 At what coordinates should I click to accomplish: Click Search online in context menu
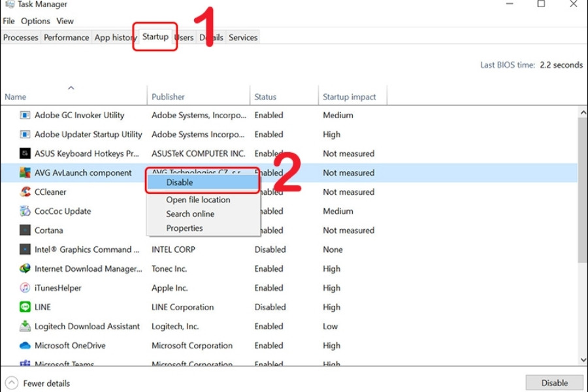click(190, 214)
